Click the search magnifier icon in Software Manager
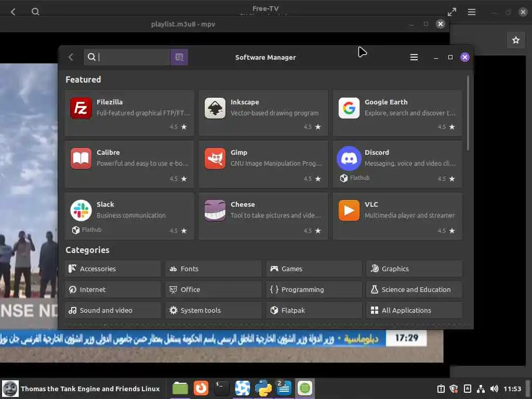Image resolution: width=532 pixels, height=399 pixels. coord(91,57)
